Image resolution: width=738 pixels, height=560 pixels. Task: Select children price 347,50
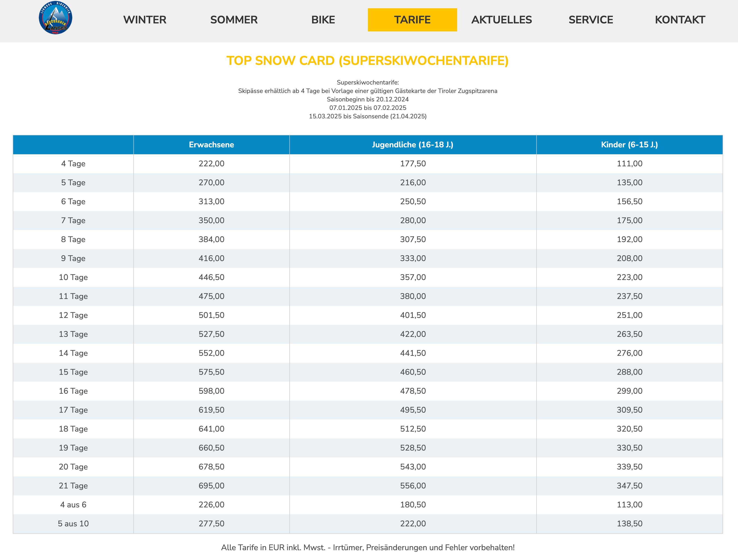[x=630, y=486]
